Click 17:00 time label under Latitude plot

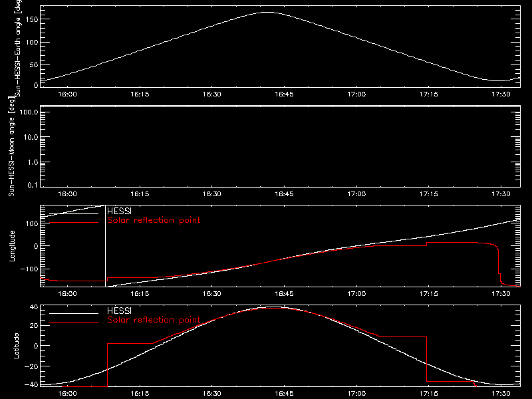pos(356,394)
